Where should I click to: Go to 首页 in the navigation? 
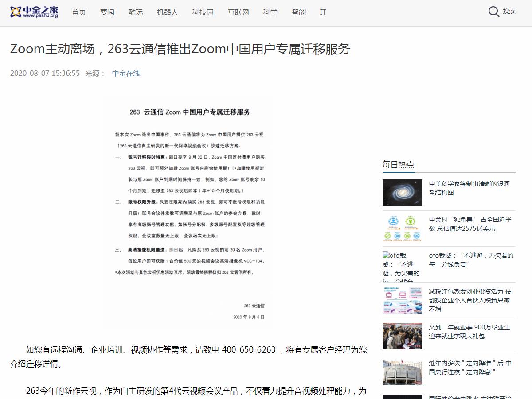coord(79,12)
